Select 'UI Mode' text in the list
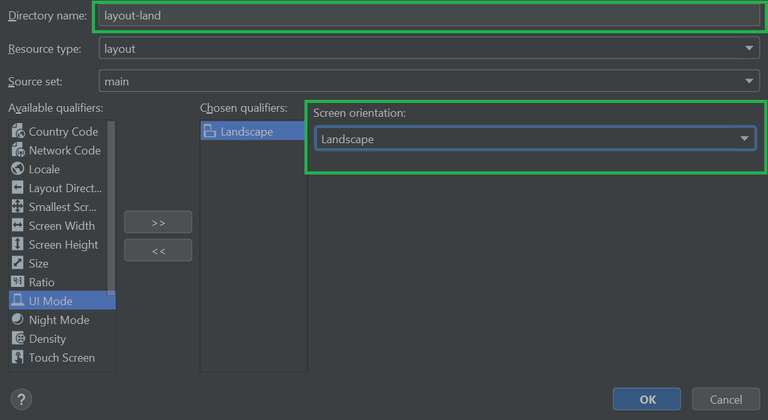The width and height of the screenshot is (768, 420). pos(50,301)
